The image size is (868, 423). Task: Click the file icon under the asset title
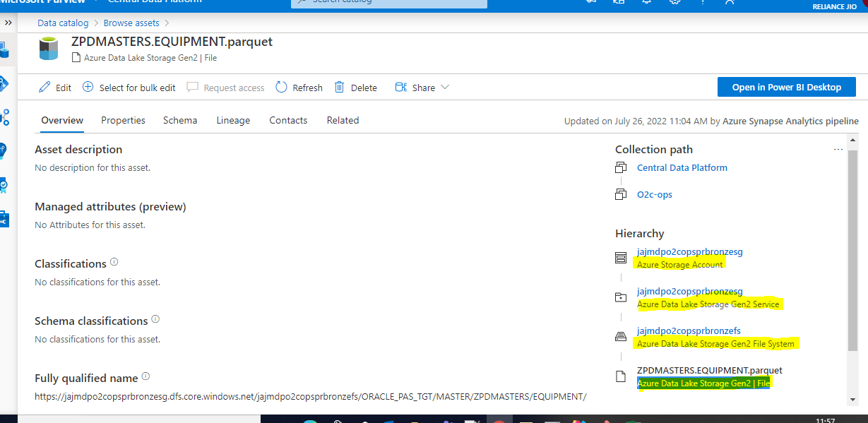[76, 58]
